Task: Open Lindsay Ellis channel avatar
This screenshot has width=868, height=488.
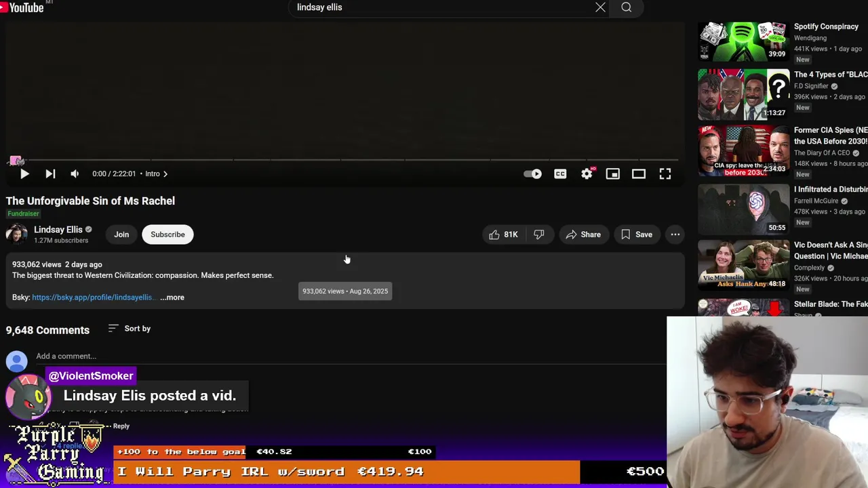Action: tap(16, 235)
